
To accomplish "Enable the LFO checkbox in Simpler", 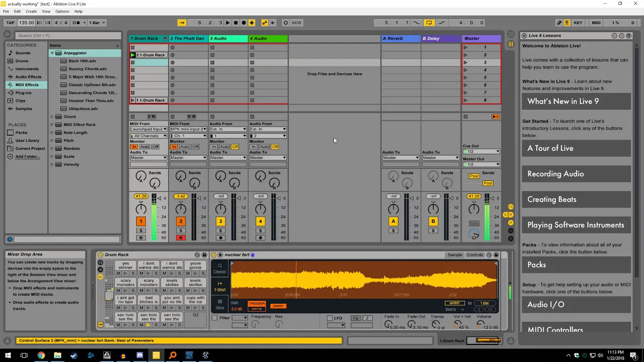I will tap(330, 318).
